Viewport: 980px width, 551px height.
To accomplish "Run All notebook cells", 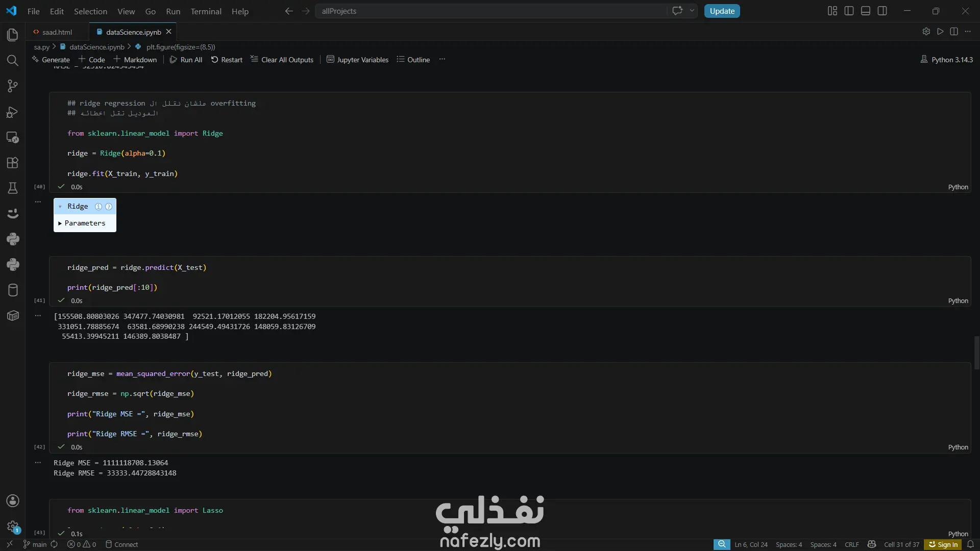I will coord(186,60).
